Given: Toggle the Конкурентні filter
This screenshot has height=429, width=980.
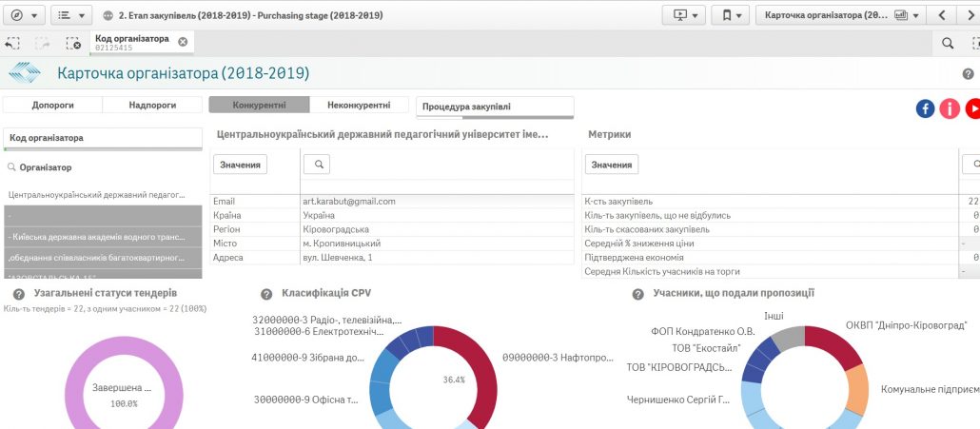Looking at the screenshot, I should [x=260, y=105].
